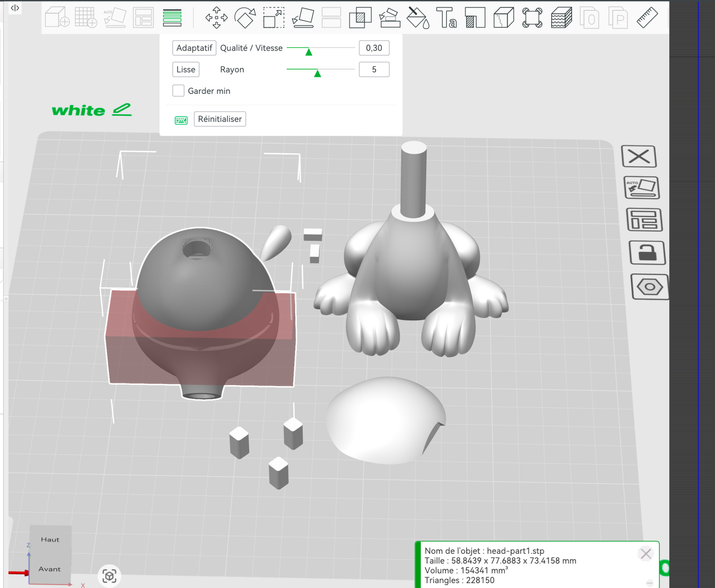
Task: Edit the white plate name
Action: tap(122, 110)
